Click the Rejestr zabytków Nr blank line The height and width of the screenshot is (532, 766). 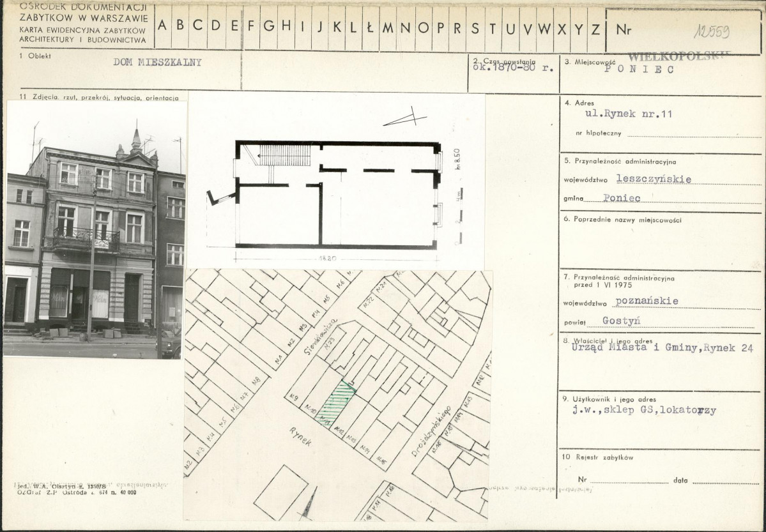pyautogui.click(x=629, y=481)
